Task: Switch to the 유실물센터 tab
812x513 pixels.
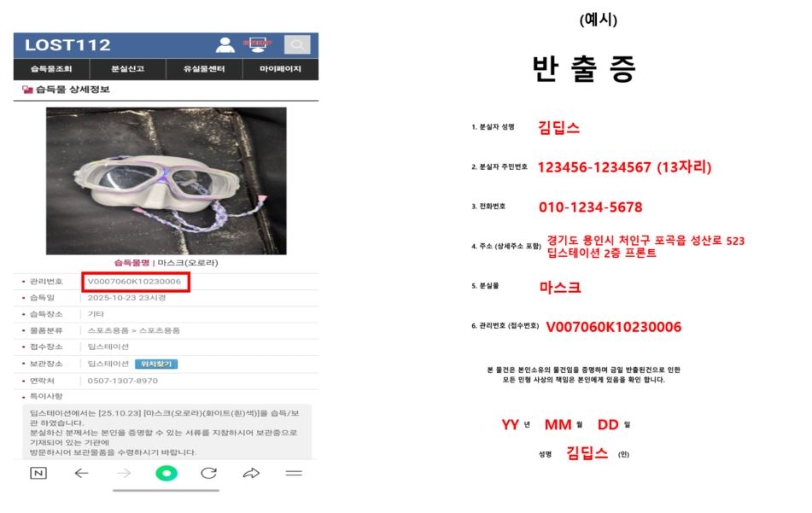Action: pos(204,69)
